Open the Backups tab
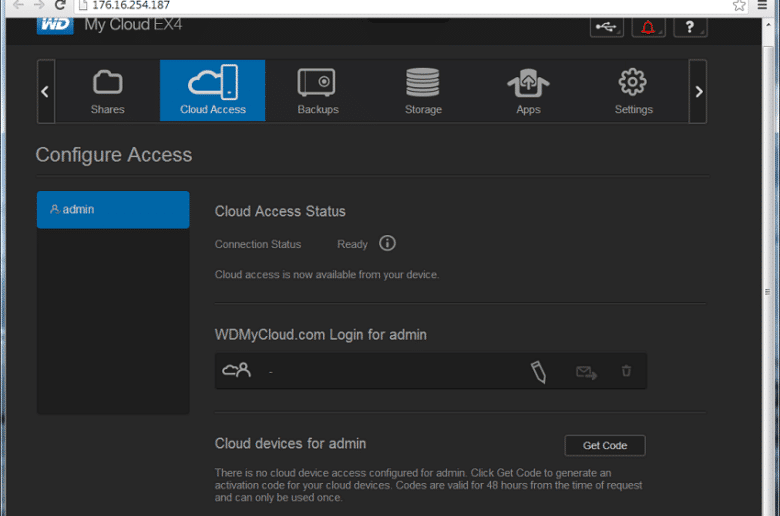The width and height of the screenshot is (780, 516). pos(317,91)
